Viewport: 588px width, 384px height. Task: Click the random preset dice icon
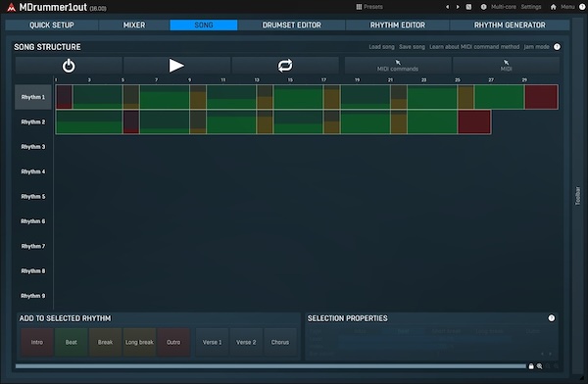[468, 7]
